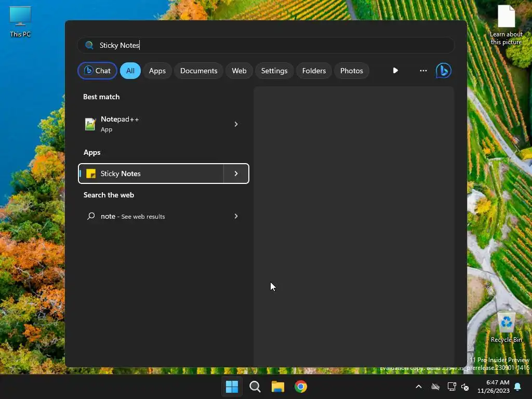Show hidden icons in system tray
The width and height of the screenshot is (532, 399).
pyautogui.click(x=419, y=387)
